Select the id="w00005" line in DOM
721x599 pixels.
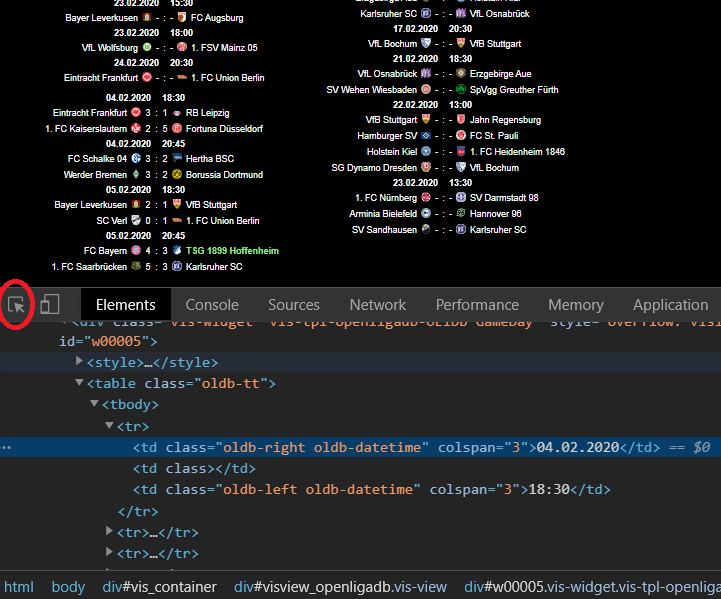108,341
